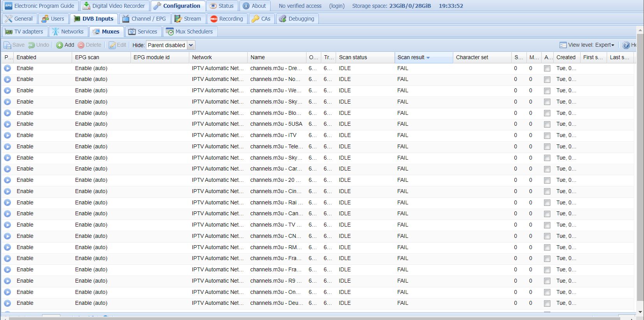Open the Networks tab
The image size is (644, 320).
(x=68, y=32)
